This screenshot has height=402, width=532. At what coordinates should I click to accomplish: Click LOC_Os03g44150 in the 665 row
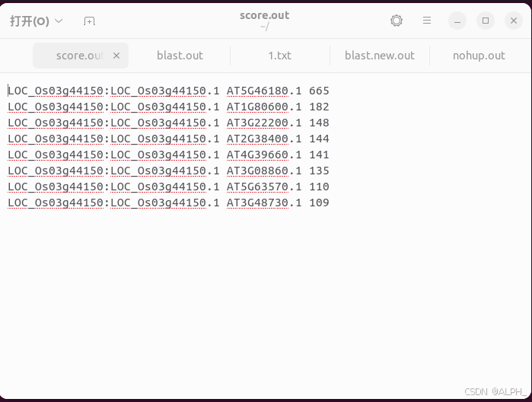tap(56, 91)
